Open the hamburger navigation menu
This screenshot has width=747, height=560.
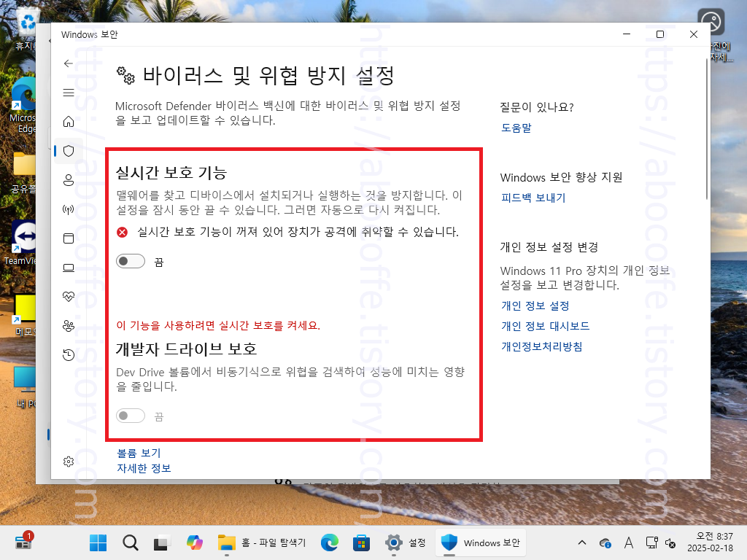coord(69,93)
